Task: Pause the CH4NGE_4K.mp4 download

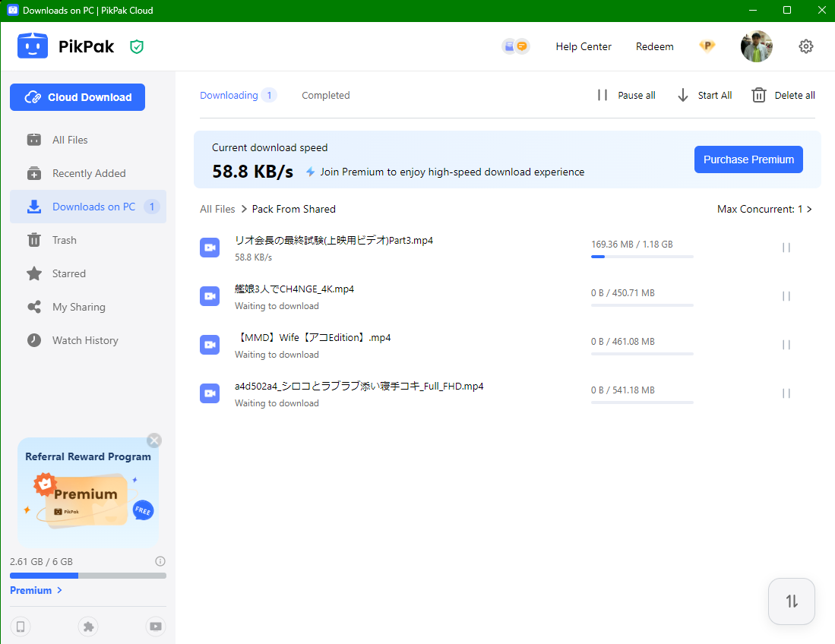Action: pyautogui.click(x=786, y=296)
